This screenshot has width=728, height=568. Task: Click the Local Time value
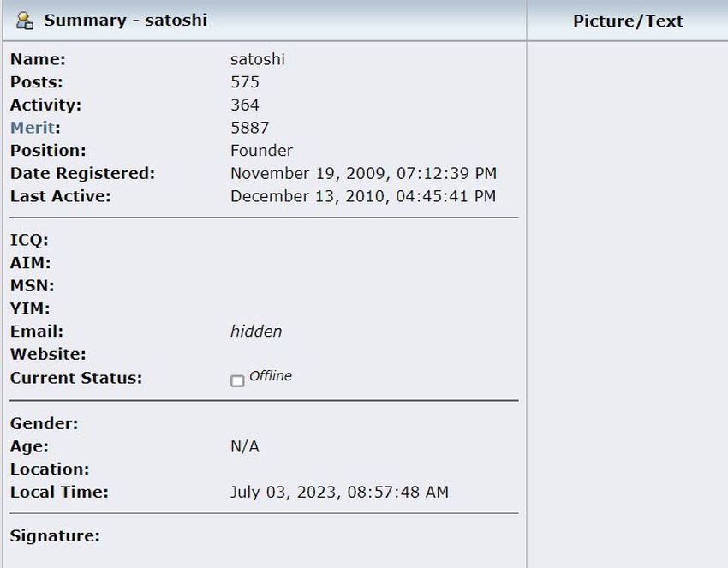tap(342, 492)
